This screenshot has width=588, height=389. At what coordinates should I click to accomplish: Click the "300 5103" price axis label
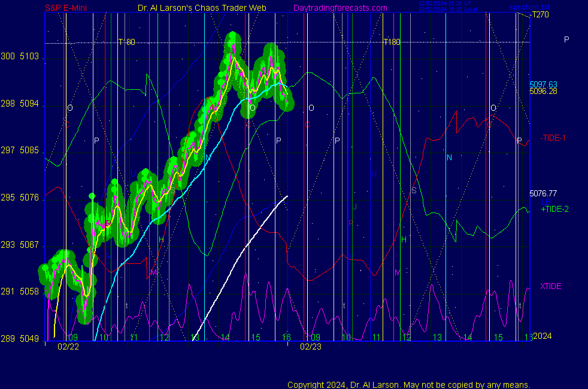click(20, 56)
